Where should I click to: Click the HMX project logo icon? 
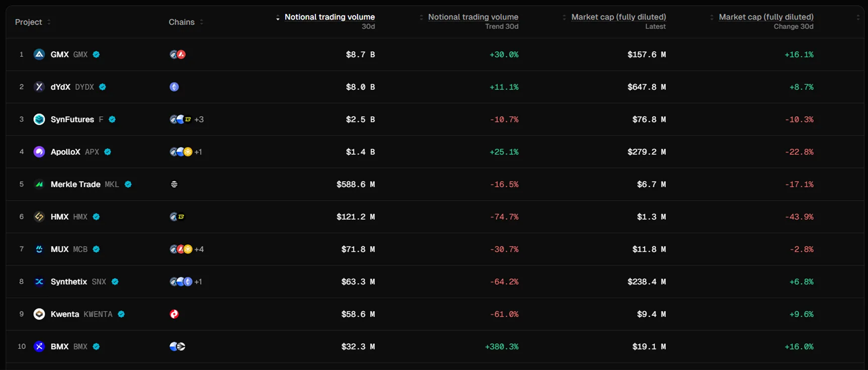(39, 217)
